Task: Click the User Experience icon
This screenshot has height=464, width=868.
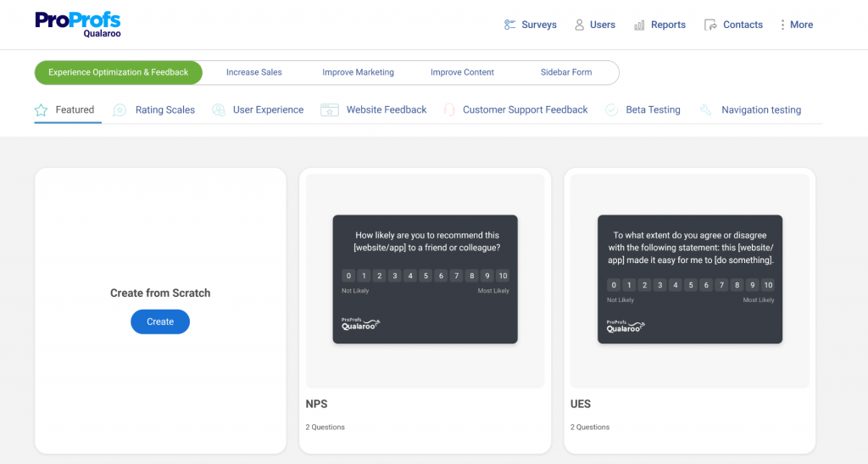Action: [x=219, y=110]
